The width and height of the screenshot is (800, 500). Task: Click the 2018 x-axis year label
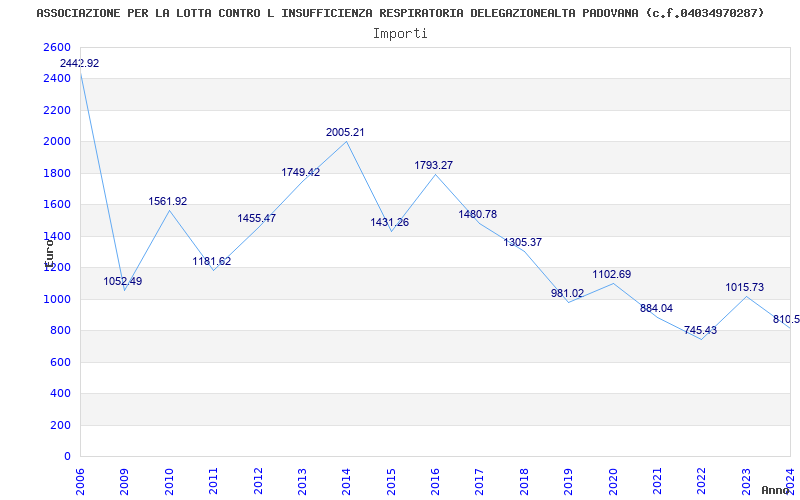click(x=524, y=481)
